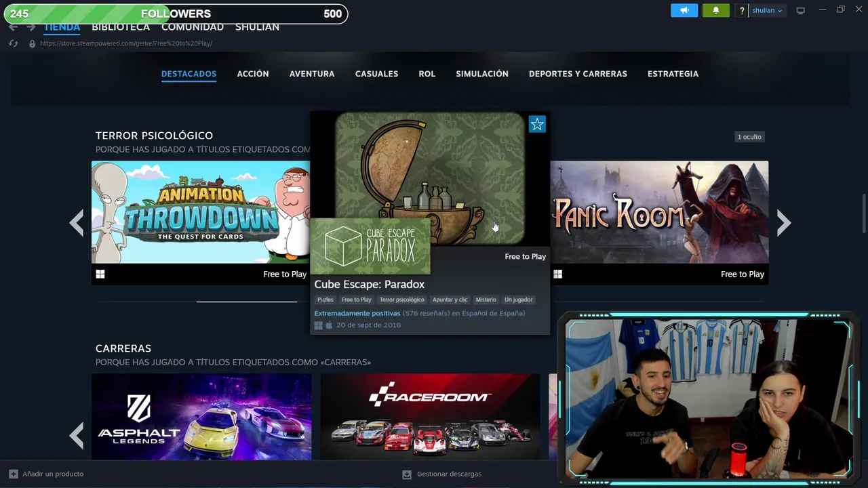Click the Free to Play tag
868x488 pixels.
pyautogui.click(x=357, y=300)
